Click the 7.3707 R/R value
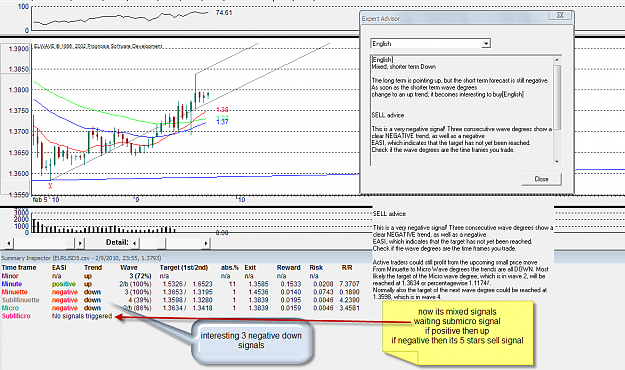This screenshot has height=370, width=625. pos(349,284)
